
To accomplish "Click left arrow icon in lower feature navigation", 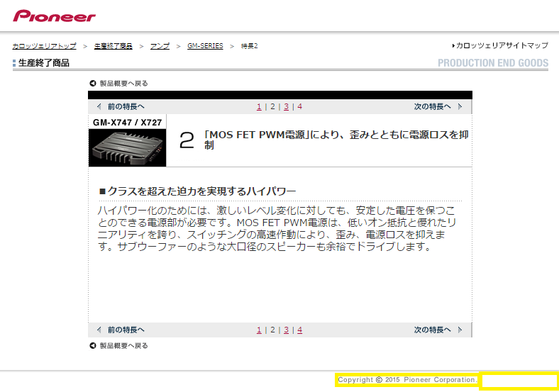I will coord(99,330).
